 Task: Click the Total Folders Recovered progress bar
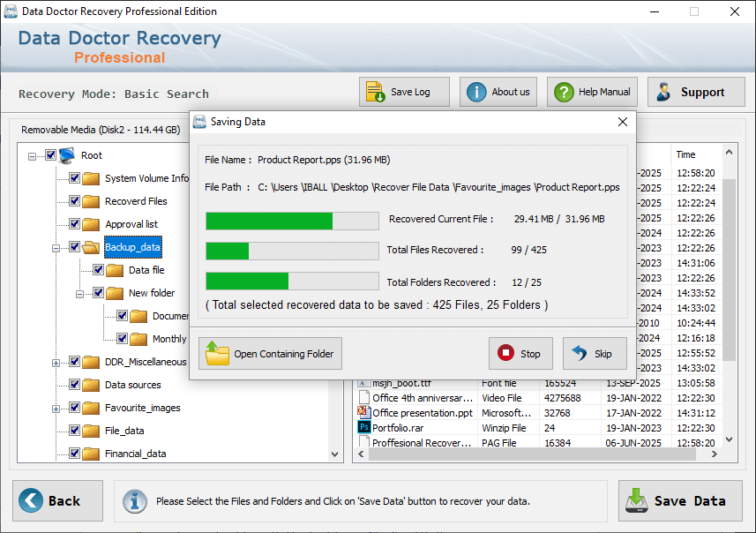(292, 282)
